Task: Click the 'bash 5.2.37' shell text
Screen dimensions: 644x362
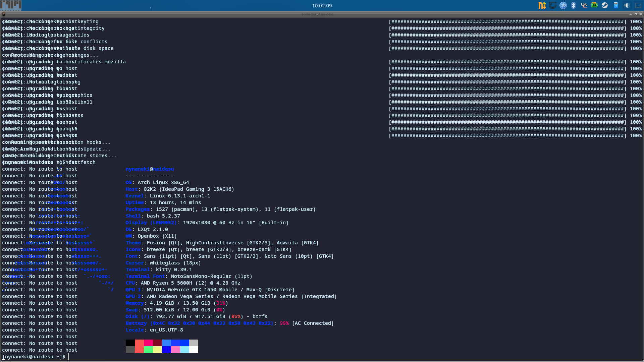Action: [163, 216]
